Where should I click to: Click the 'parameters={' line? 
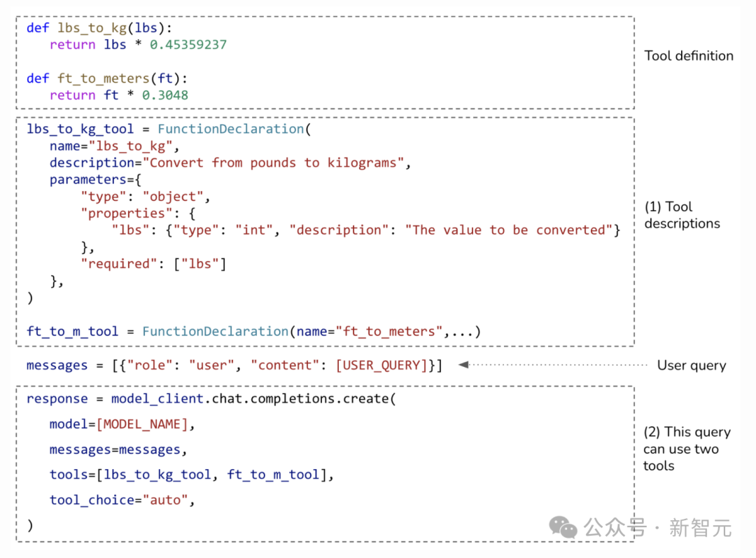pyautogui.click(x=95, y=180)
